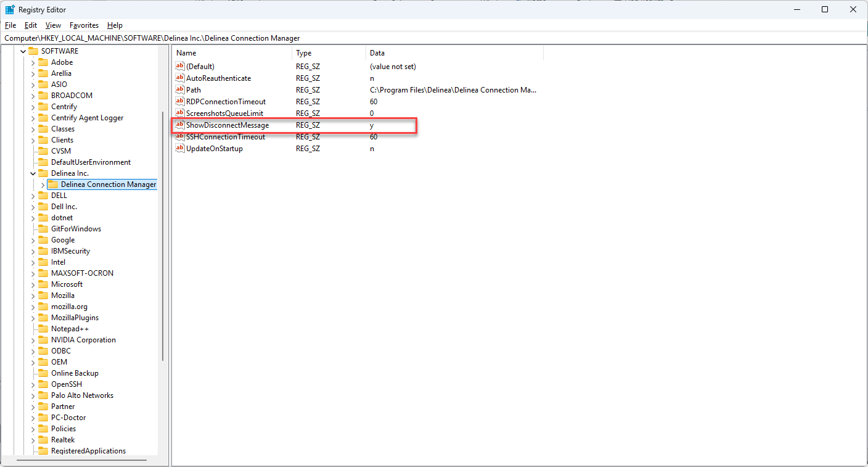868x467 pixels.
Task: Click the Registry Editor title bar icon
Action: [x=10, y=10]
